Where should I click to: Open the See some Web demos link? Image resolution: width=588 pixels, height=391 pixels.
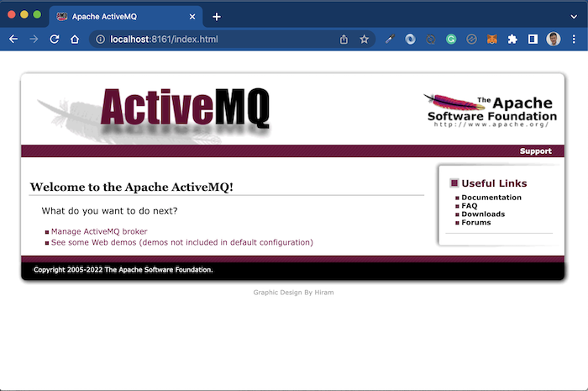click(182, 242)
